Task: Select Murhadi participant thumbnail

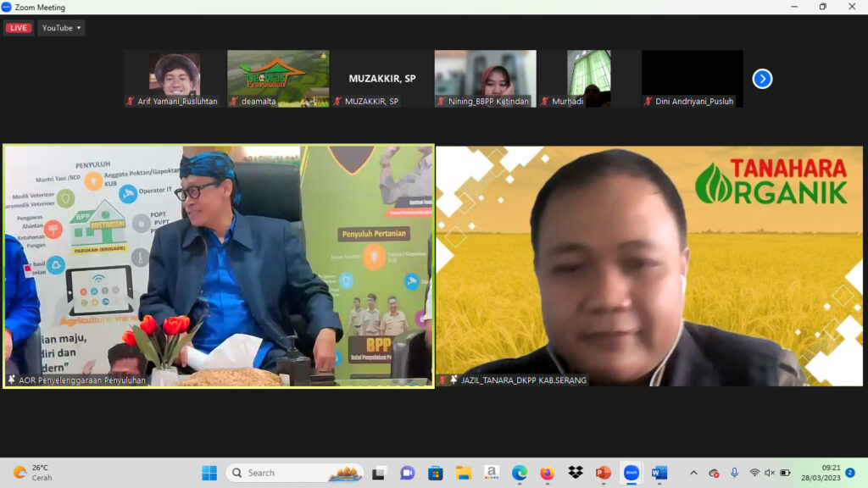Action: tap(589, 79)
